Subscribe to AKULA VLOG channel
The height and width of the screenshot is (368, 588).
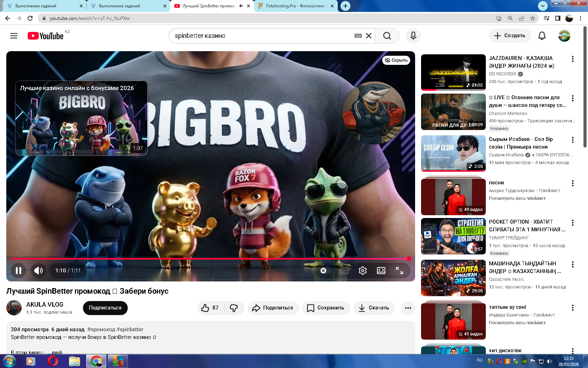(105, 308)
